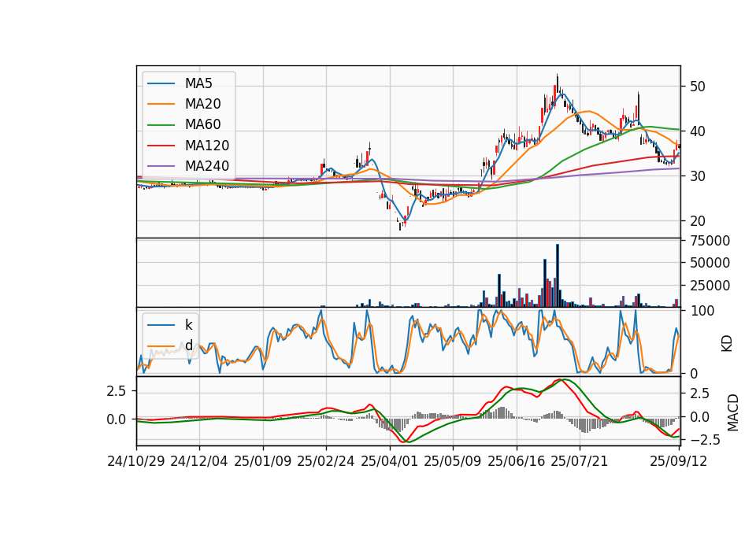Click the green MA60 legend line sample
The height and width of the screenshot is (543, 756).
tap(161, 125)
